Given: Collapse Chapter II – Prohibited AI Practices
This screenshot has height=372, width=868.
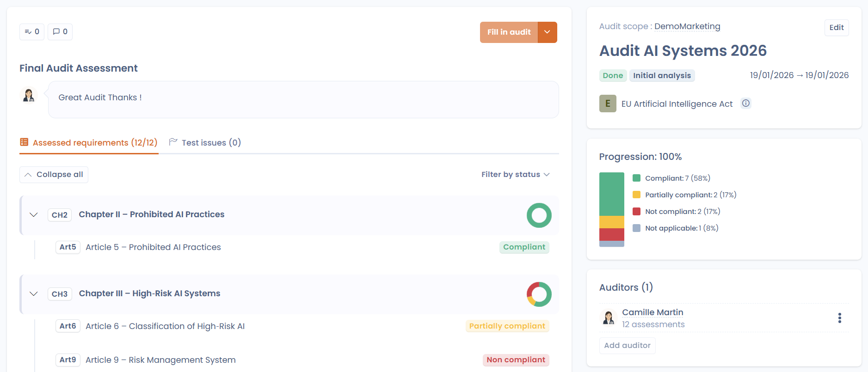Looking at the screenshot, I should (x=34, y=215).
